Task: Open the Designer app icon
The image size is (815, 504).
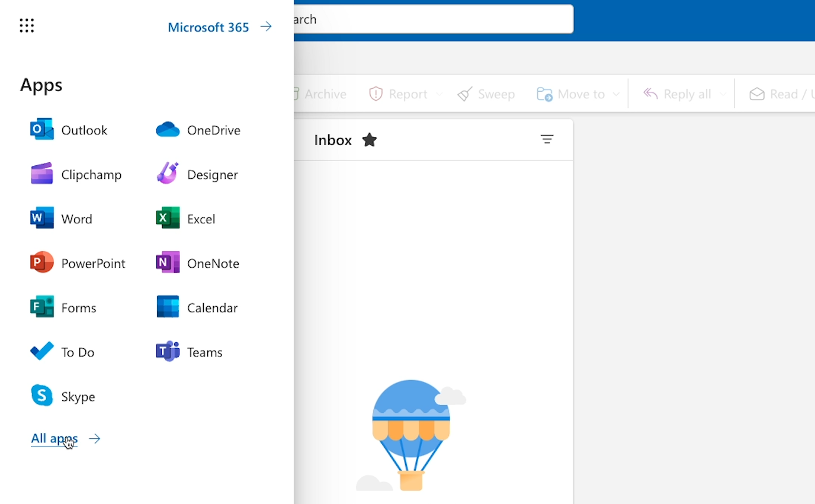Action: [168, 174]
